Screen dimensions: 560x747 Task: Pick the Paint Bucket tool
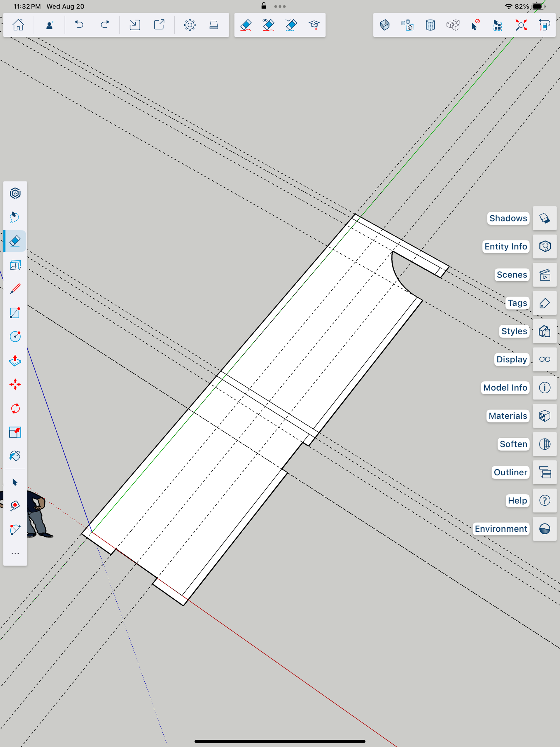[15, 456]
